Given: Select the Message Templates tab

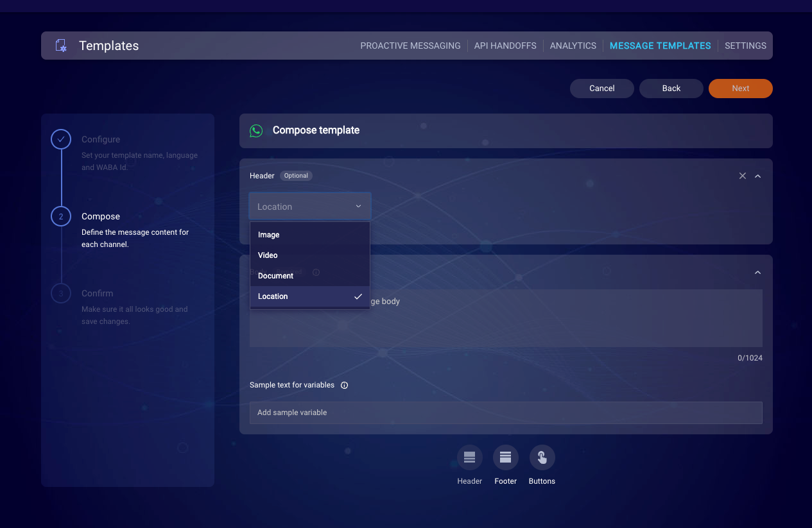Looking at the screenshot, I should [661, 46].
